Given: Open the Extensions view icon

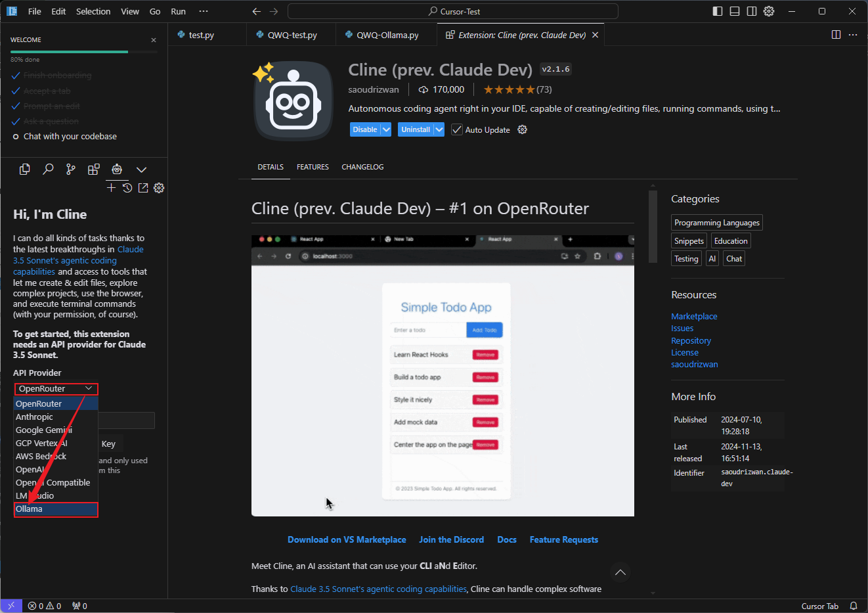Looking at the screenshot, I should tap(94, 170).
